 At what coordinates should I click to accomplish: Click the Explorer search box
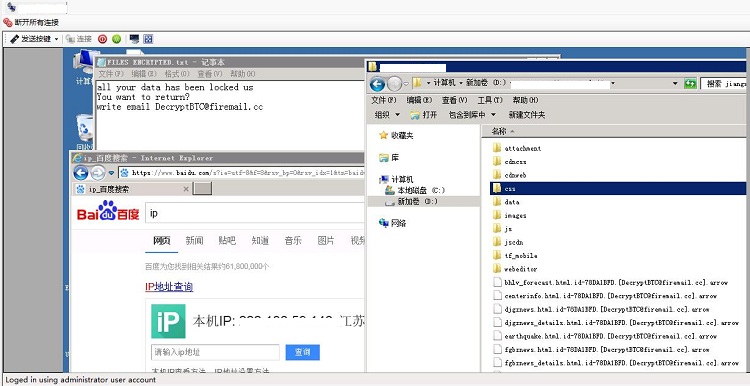click(x=724, y=84)
